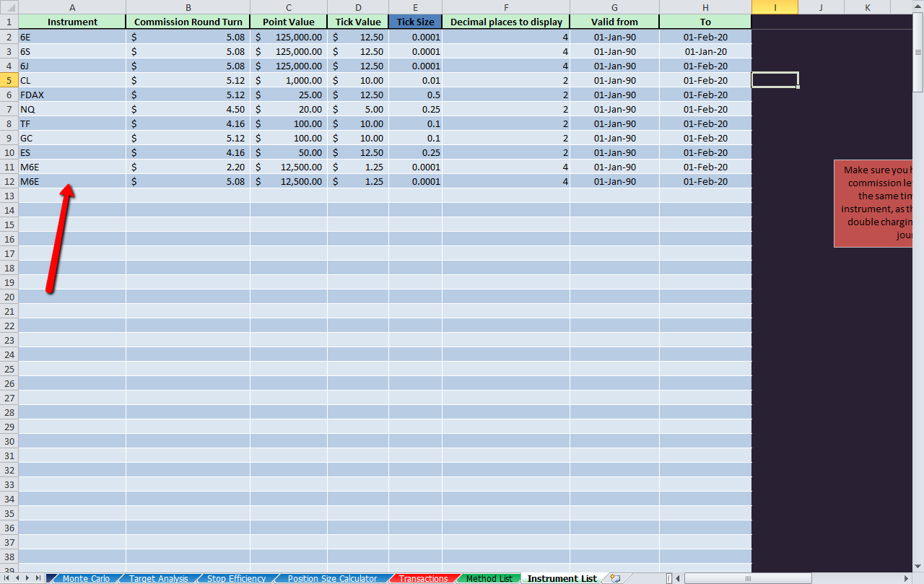This screenshot has height=584, width=924.
Task: Click the tab bar split handle
Action: point(669,578)
